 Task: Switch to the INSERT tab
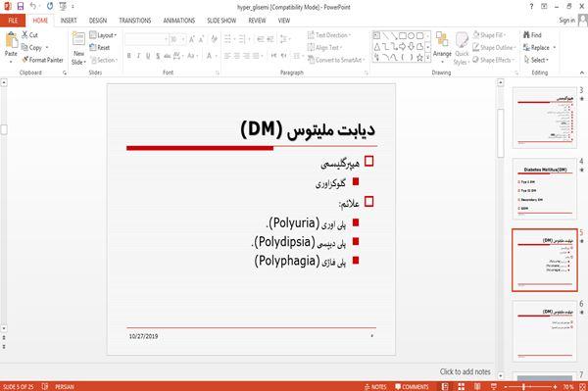pyautogui.click(x=69, y=21)
